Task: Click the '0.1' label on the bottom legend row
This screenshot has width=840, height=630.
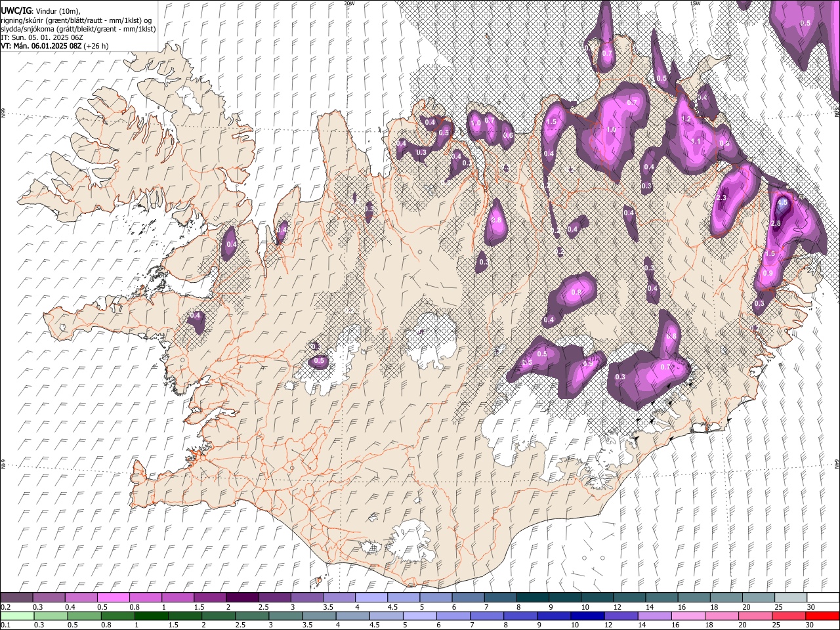Action: point(6,625)
